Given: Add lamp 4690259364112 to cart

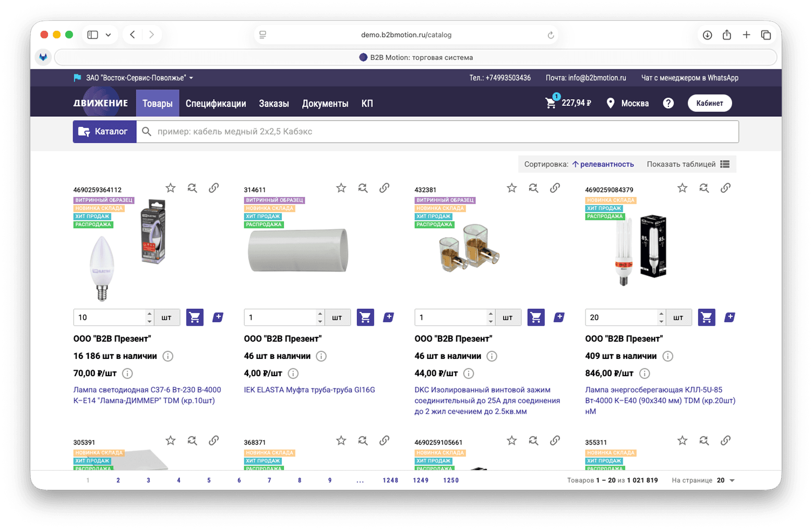Looking at the screenshot, I should point(195,317).
